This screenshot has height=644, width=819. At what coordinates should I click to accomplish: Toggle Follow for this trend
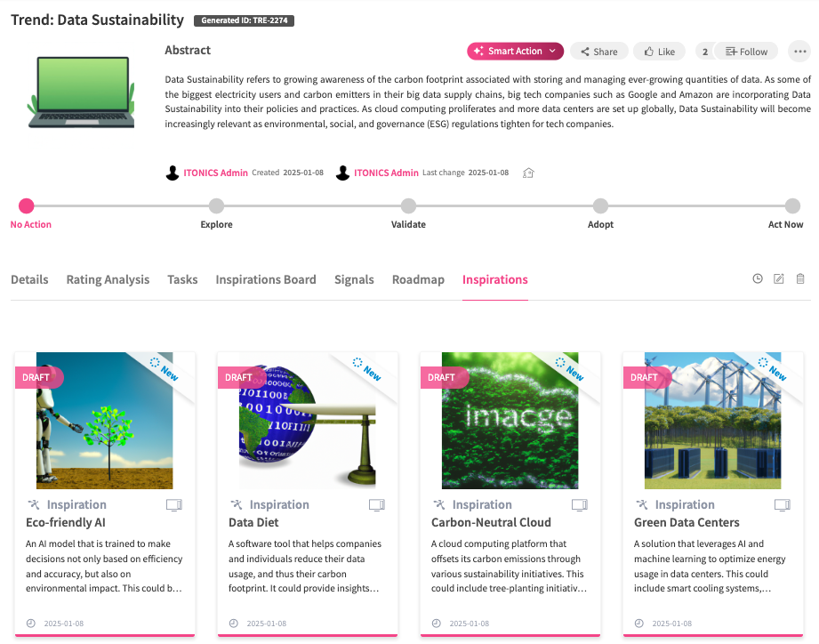pyautogui.click(x=746, y=52)
